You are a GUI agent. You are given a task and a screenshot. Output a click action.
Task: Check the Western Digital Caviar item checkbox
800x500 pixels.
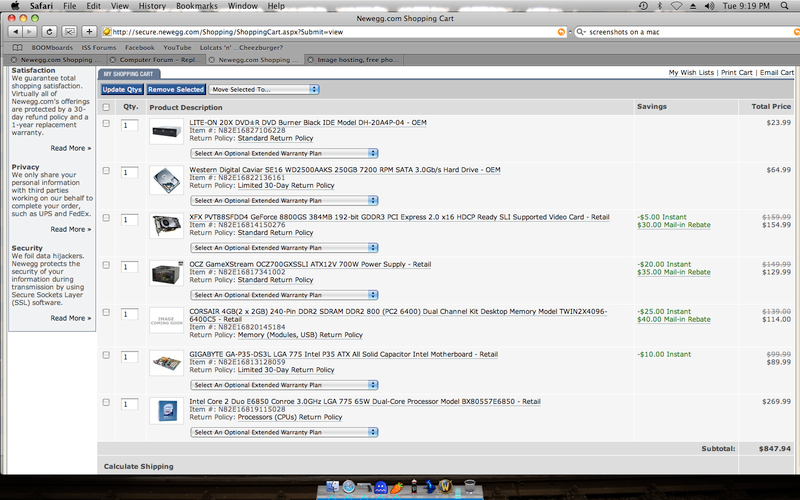[106, 170]
